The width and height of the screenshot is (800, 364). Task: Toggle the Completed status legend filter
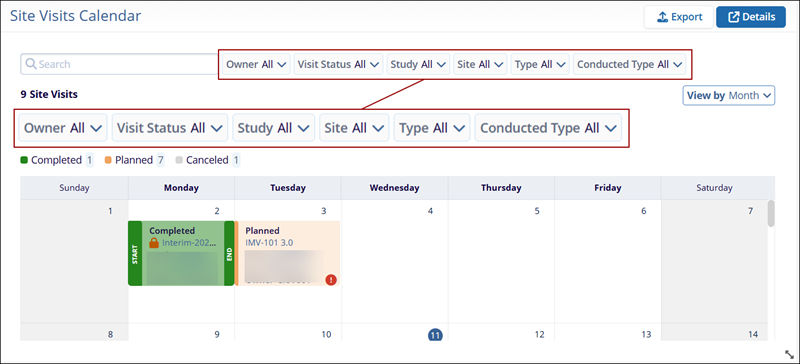[57, 160]
